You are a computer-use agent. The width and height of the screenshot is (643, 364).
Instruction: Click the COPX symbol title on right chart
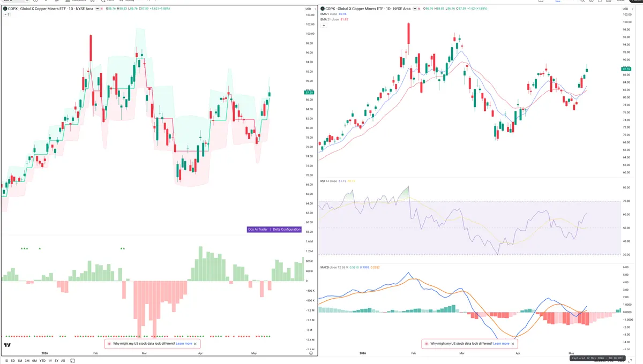click(x=368, y=9)
